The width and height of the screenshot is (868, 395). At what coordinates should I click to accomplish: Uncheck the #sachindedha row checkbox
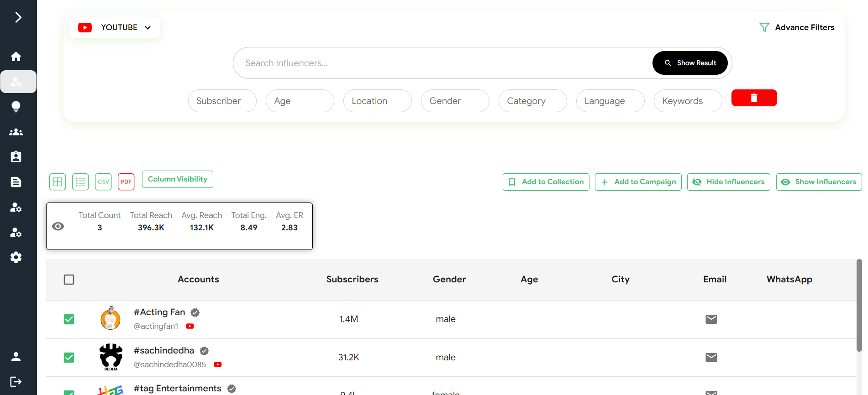69,358
